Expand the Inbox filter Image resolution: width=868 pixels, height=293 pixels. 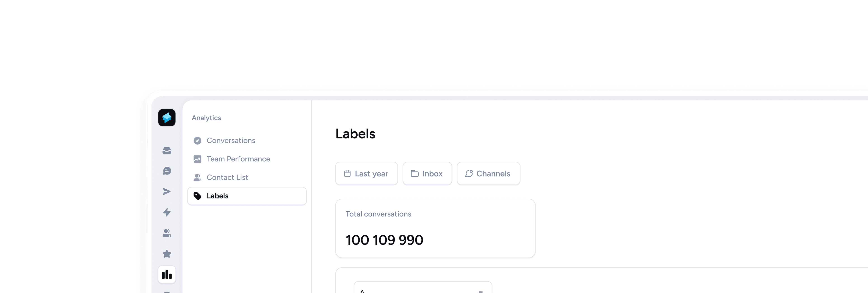[x=427, y=174]
